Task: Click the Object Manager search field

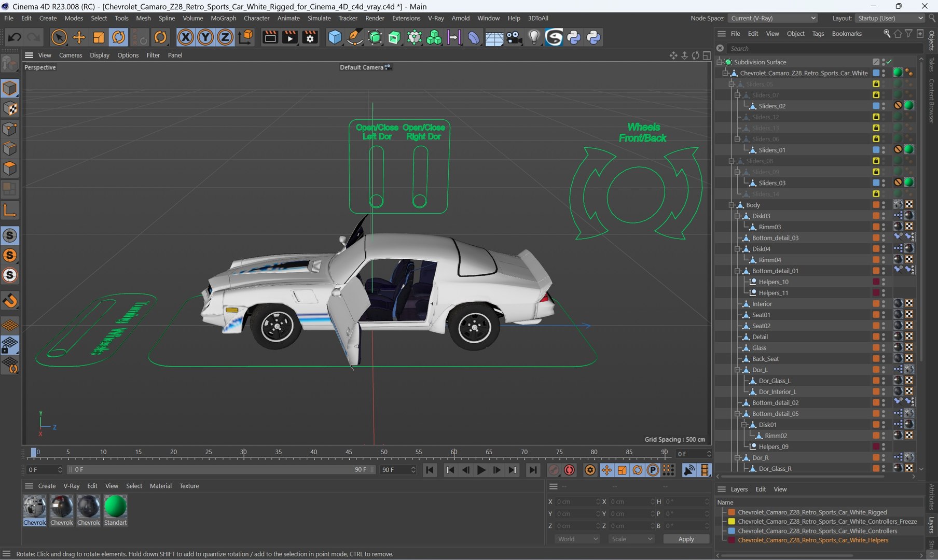Action: click(824, 48)
